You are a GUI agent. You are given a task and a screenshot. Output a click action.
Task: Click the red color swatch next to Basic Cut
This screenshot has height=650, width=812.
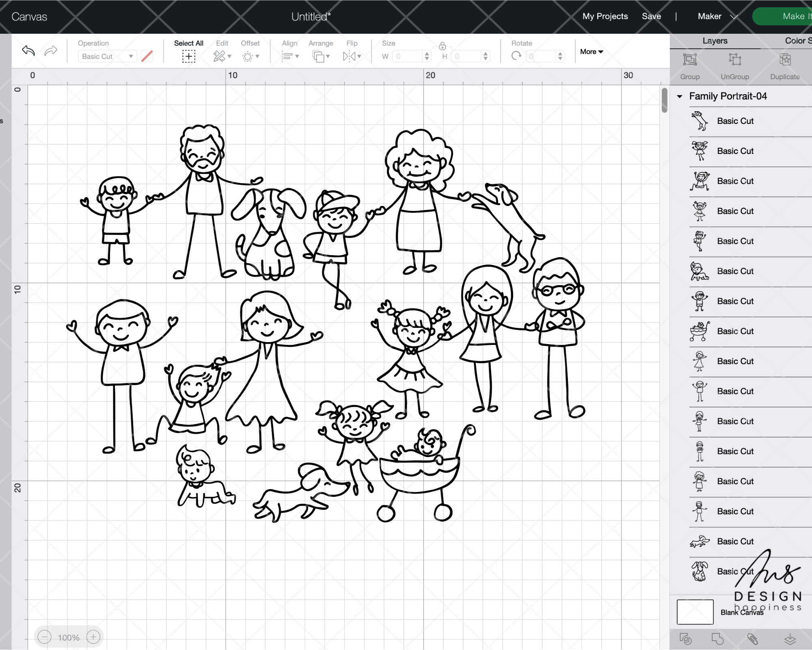147,56
